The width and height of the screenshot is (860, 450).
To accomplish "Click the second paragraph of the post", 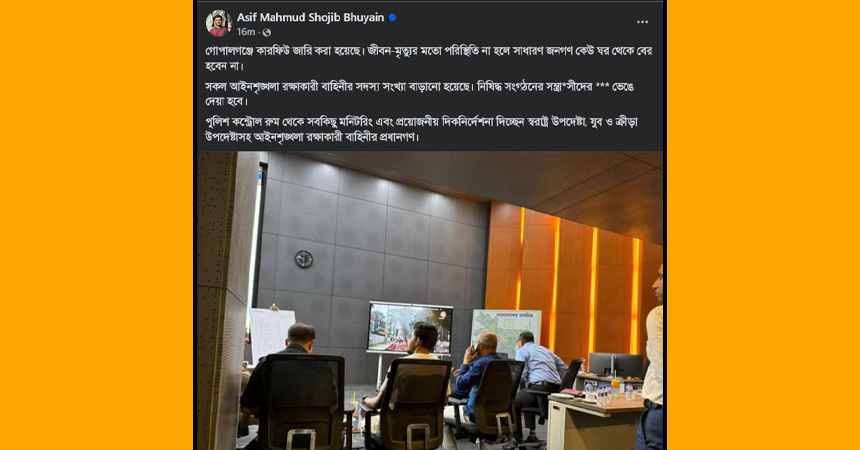I will (x=420, y=94).
